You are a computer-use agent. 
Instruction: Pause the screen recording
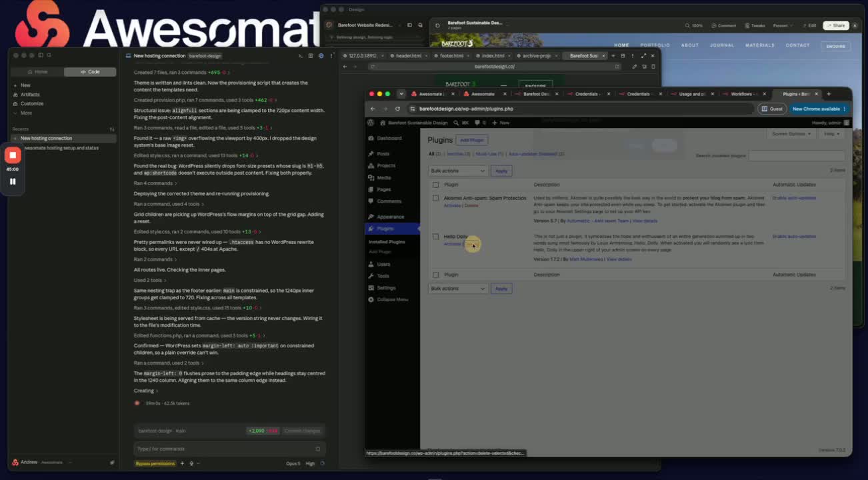point(13,181)
